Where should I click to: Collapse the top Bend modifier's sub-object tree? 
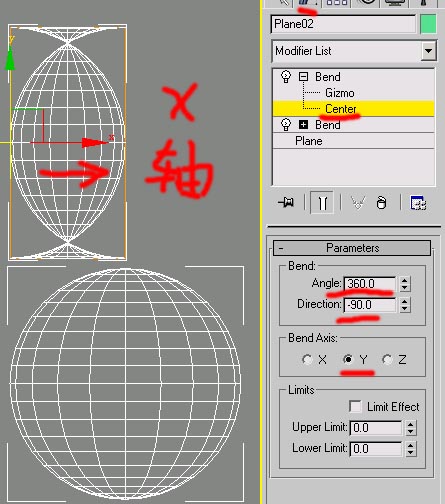pos(303,77)
